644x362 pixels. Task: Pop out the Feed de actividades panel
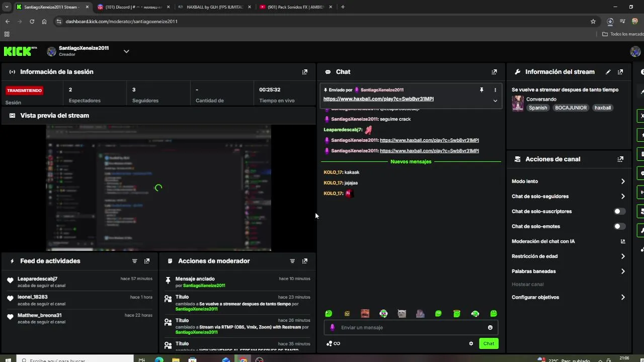pyautogui.click(x=147, y=261)
